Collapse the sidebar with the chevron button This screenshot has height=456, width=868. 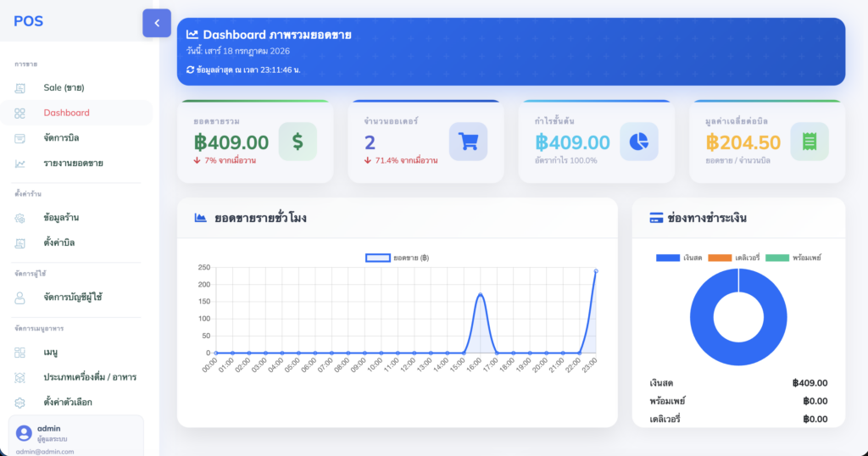tap(157, 23)
